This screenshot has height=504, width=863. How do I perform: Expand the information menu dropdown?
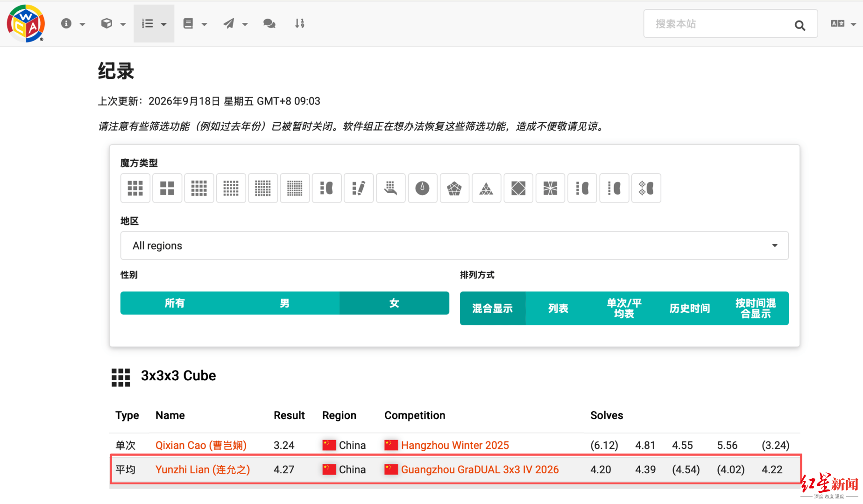pos(73,24)
